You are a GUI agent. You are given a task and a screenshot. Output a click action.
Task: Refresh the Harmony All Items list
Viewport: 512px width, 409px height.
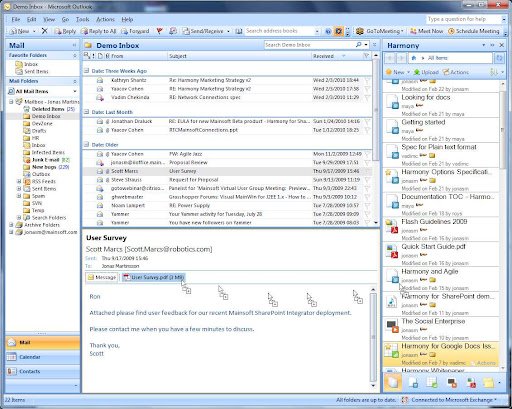[499, 58]
